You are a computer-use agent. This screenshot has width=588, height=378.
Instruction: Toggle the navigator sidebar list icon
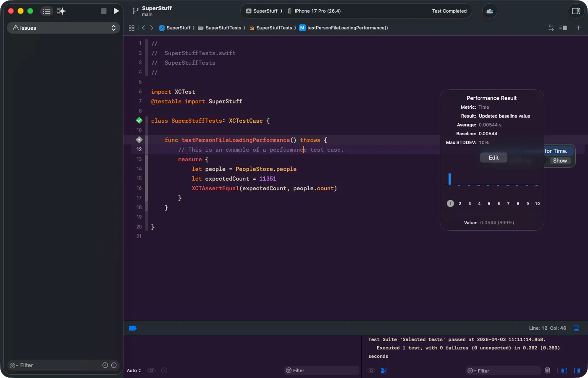click(x=47, y=11)
